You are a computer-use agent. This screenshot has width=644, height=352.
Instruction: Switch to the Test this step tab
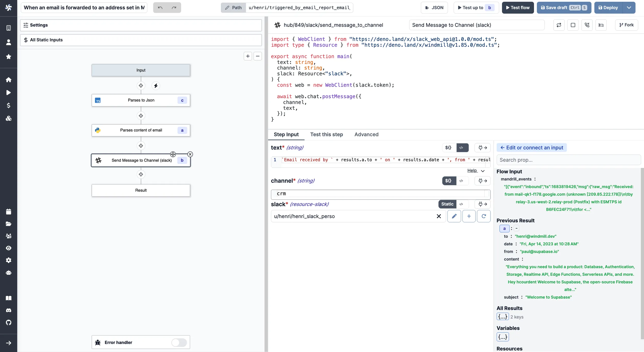point(326,135)
